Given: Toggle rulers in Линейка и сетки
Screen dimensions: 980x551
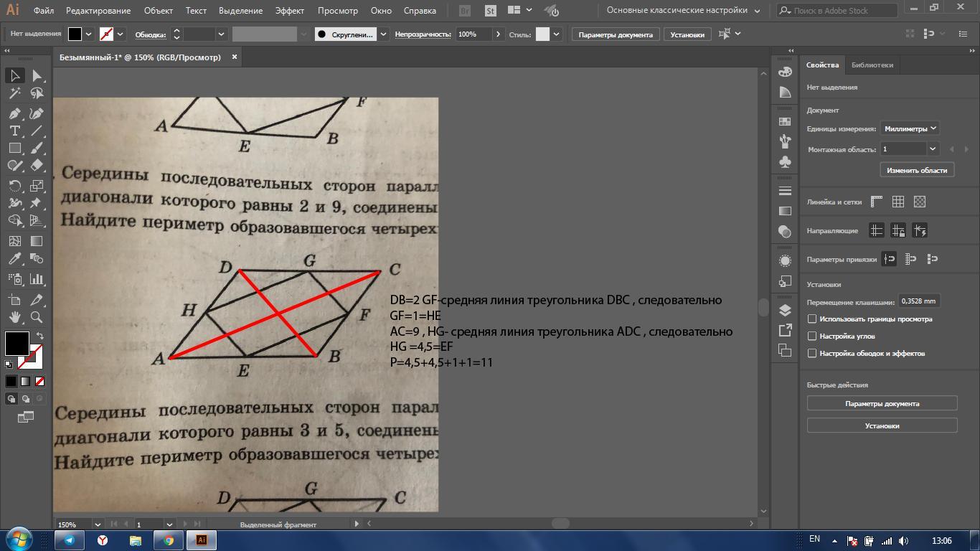Looking at the screenshot, I should [877, 202].
